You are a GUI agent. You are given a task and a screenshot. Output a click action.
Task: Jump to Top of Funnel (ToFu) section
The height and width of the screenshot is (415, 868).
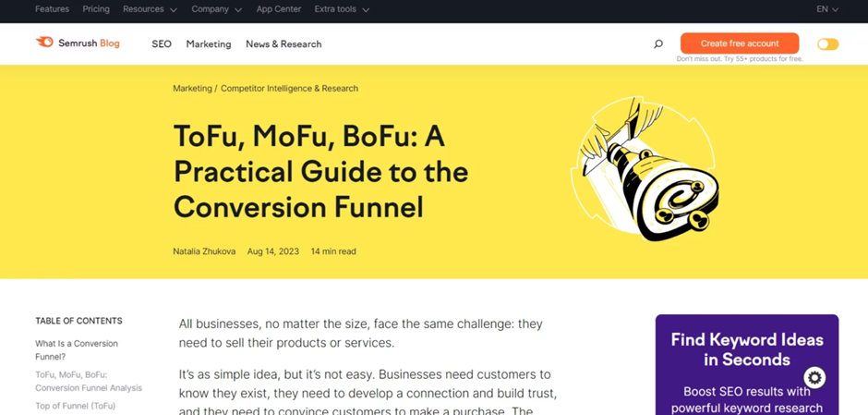(x=76, y=406)
